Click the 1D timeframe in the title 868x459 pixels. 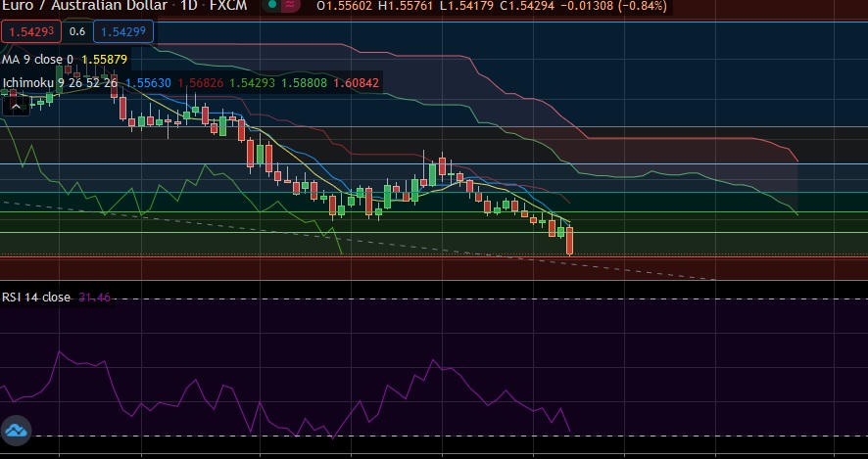click(x=188, y=6)
